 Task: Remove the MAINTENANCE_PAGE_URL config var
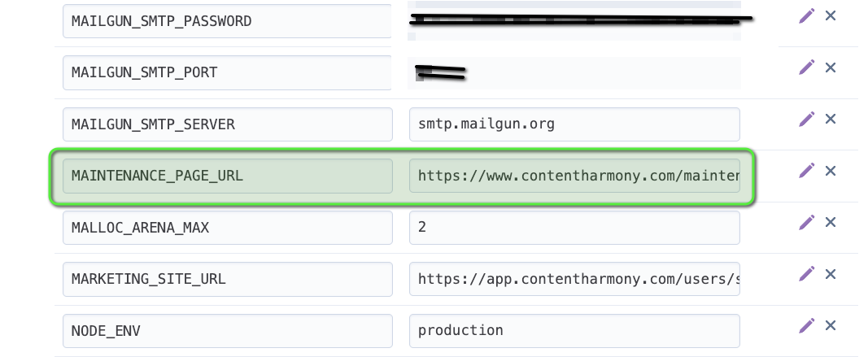tap(831, 171)
